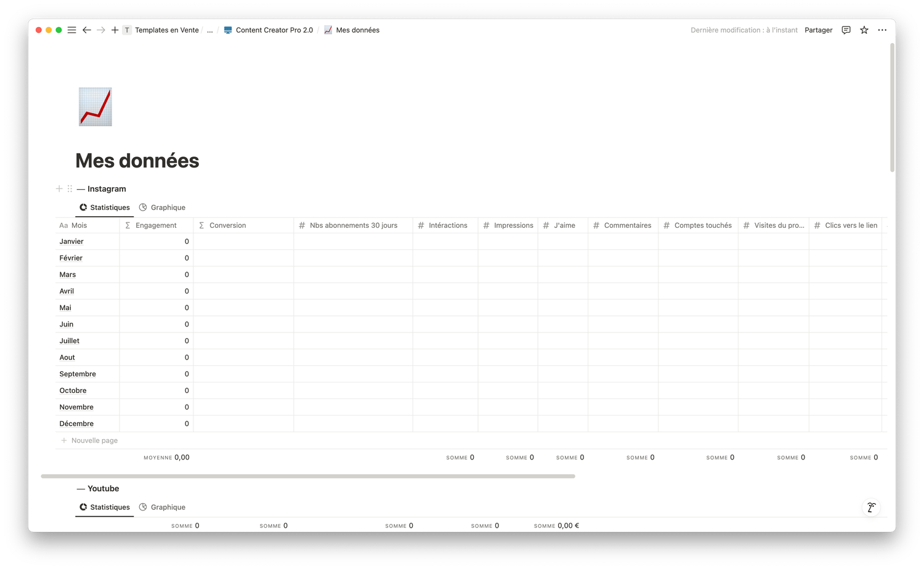Open the Commentaires column header menu

coord(623,225)
